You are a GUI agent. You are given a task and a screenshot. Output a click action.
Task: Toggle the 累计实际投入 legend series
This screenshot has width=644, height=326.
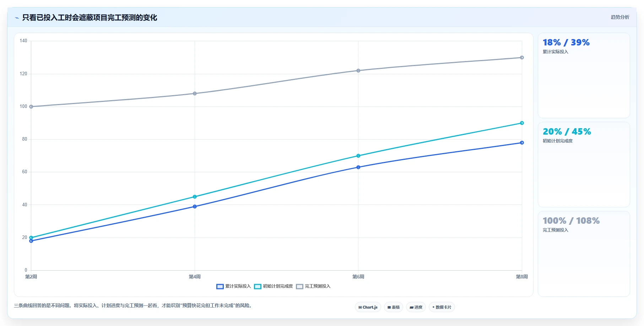pyautogui.click(x=233, y=286)
